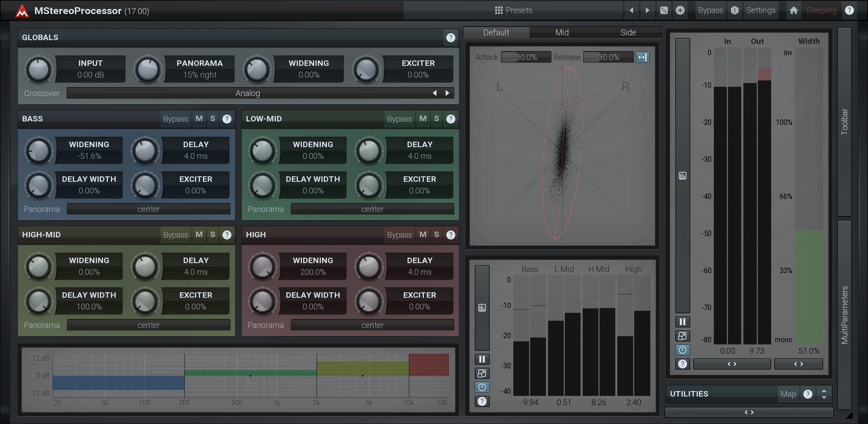Enable Mid solo M on High band
Viewport: 868px width, 424px height.
tap(423, 235)
